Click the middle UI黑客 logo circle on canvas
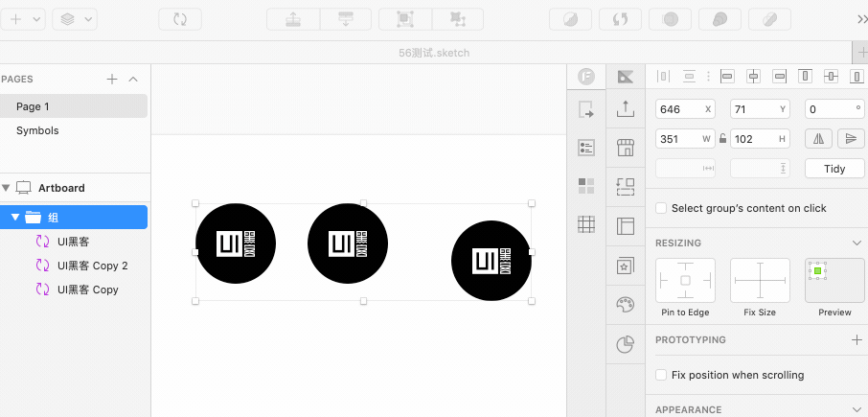The image size is (868, 417). tap(348, 243)
